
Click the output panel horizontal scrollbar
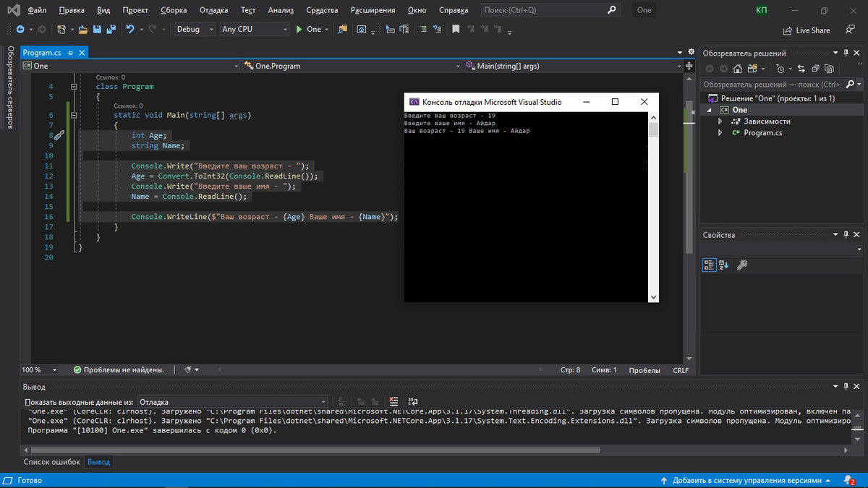[x=311, y=450]
